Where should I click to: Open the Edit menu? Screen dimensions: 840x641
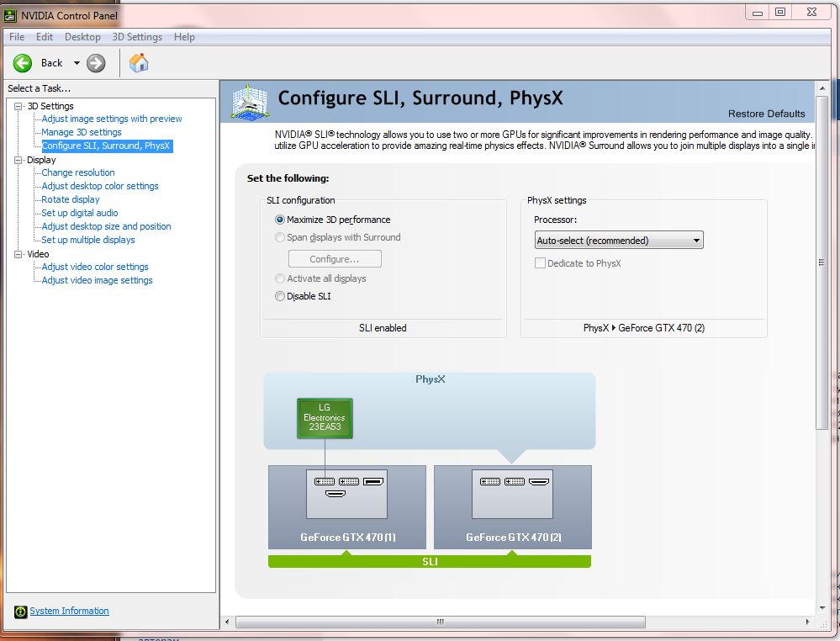pos(45,37)
